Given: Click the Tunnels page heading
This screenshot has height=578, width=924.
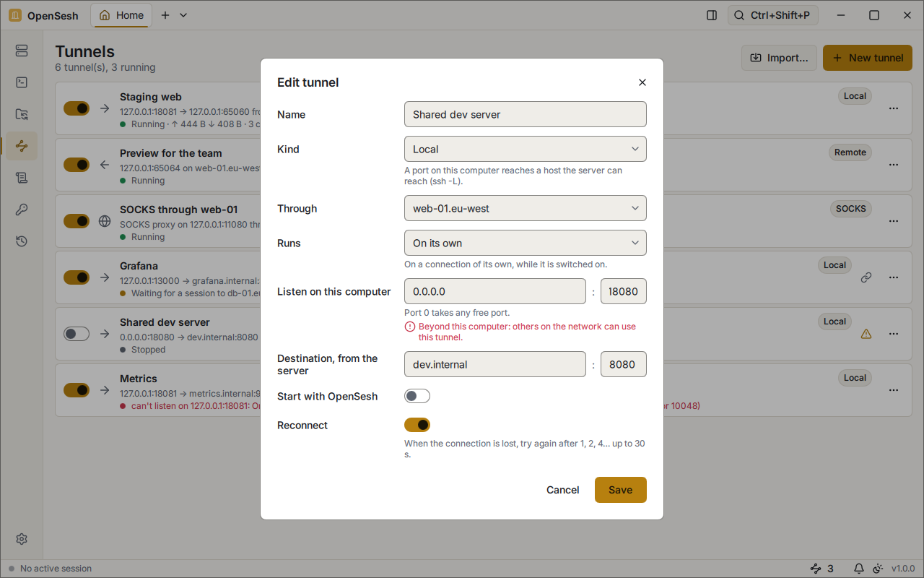Looking at the screenshot, I should pos(85,51).
